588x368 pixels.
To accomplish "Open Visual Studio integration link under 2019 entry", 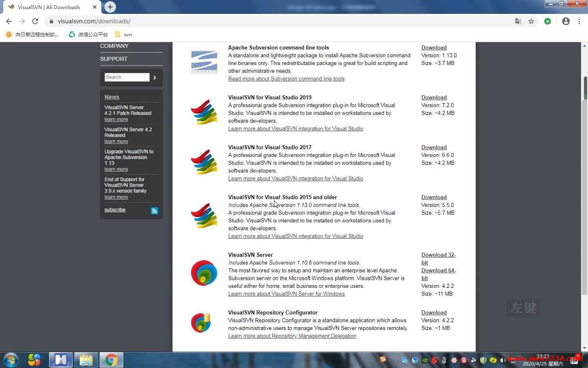I will 296,128.
